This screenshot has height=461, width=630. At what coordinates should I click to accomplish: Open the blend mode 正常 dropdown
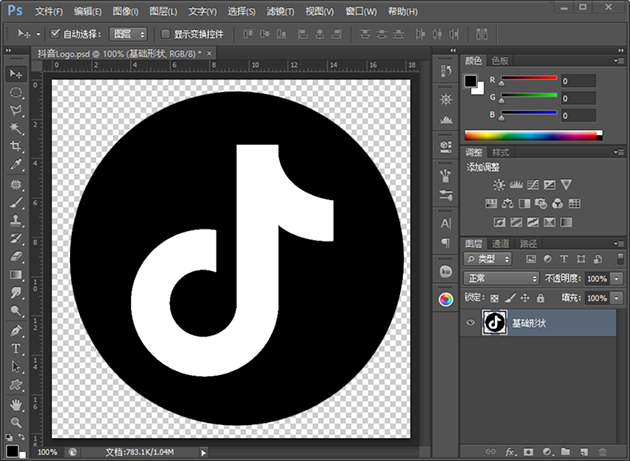pos(501,278)
